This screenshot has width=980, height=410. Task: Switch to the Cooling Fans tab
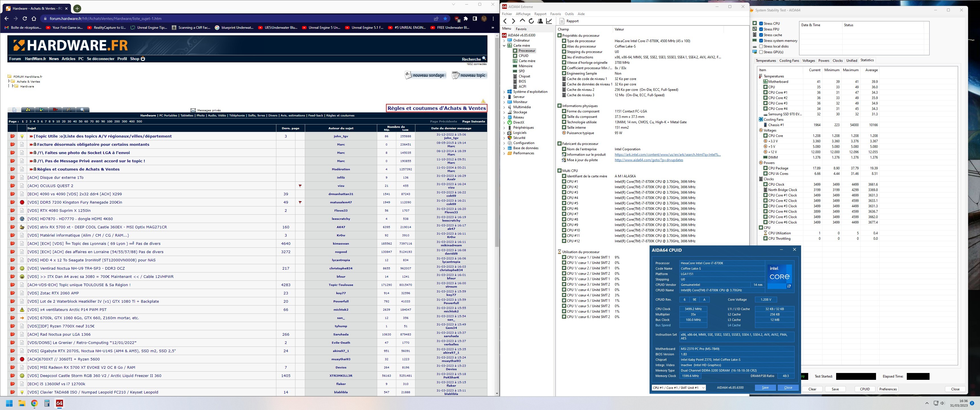click(x=789, y=60)
